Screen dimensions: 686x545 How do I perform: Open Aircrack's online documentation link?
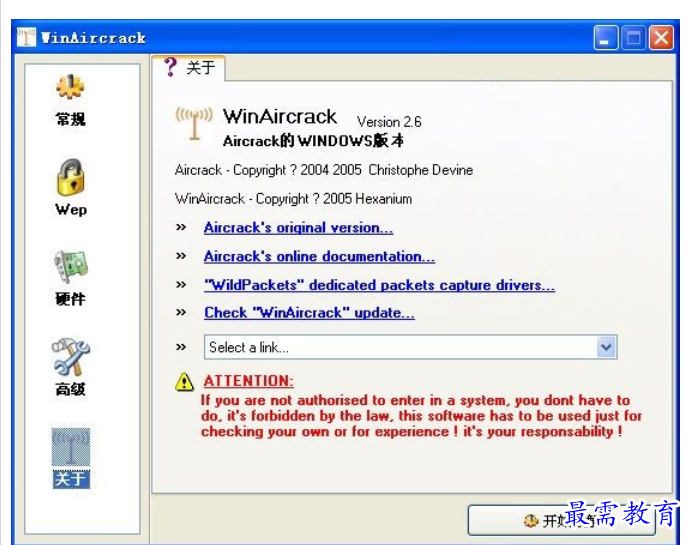[319, 256]
